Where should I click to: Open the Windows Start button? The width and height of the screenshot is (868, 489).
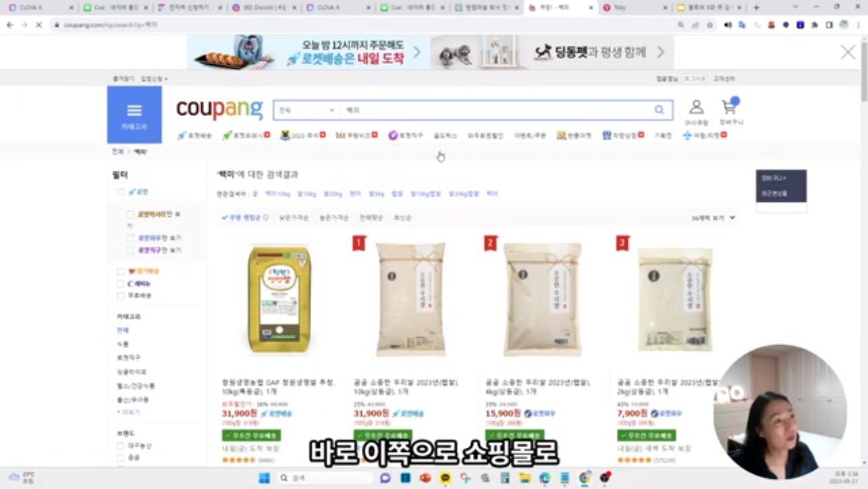[x=265, y=478]
